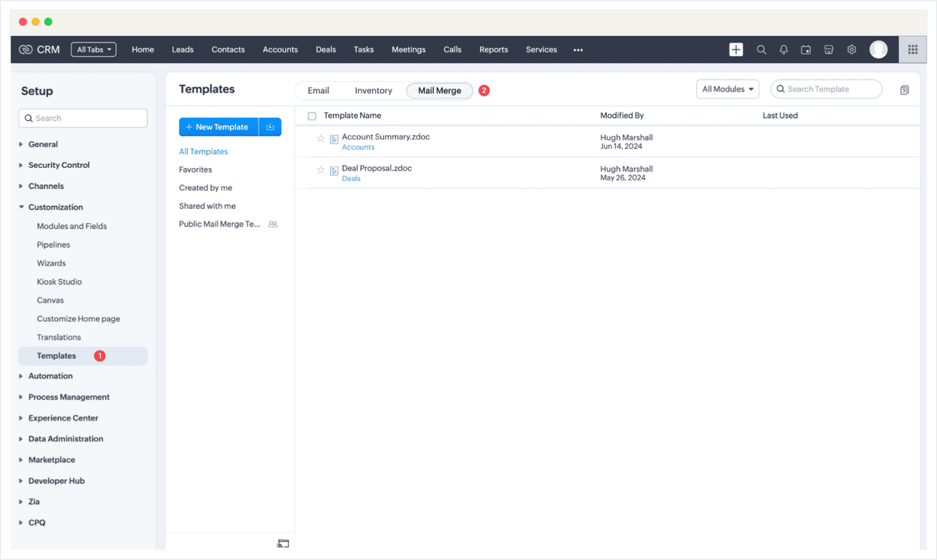Open the Calls module
This screenshot has width=937, height=560.
tap(453, 50)
